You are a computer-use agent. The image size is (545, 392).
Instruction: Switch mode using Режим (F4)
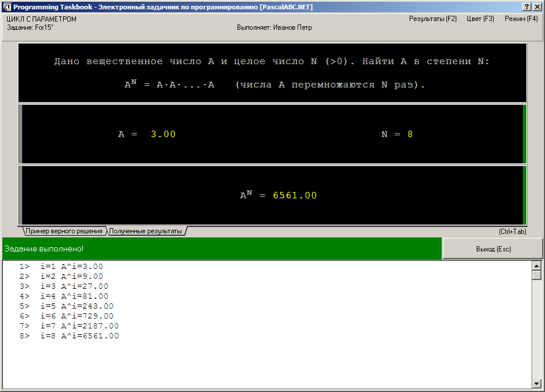click(521, 19)
